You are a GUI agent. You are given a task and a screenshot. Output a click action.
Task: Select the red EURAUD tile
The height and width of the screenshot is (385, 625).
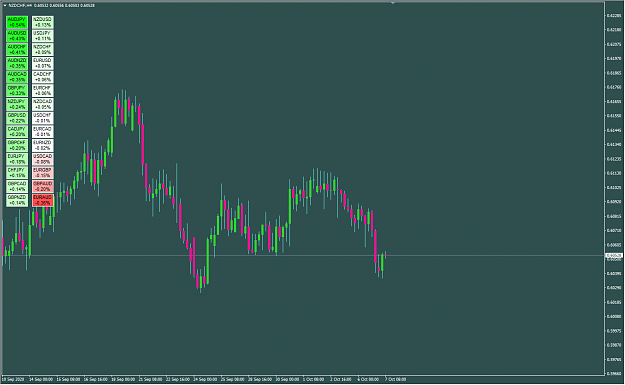43,200
